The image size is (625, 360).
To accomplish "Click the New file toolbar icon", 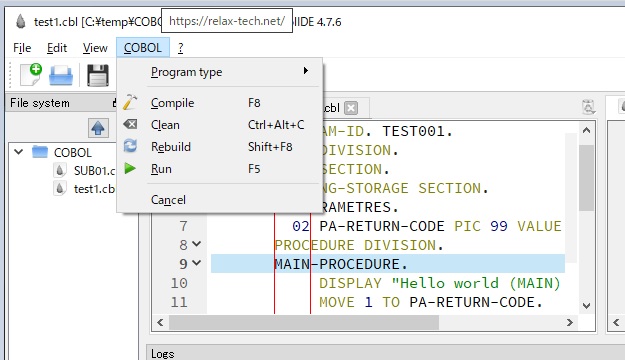I will (x=31, y=74).
